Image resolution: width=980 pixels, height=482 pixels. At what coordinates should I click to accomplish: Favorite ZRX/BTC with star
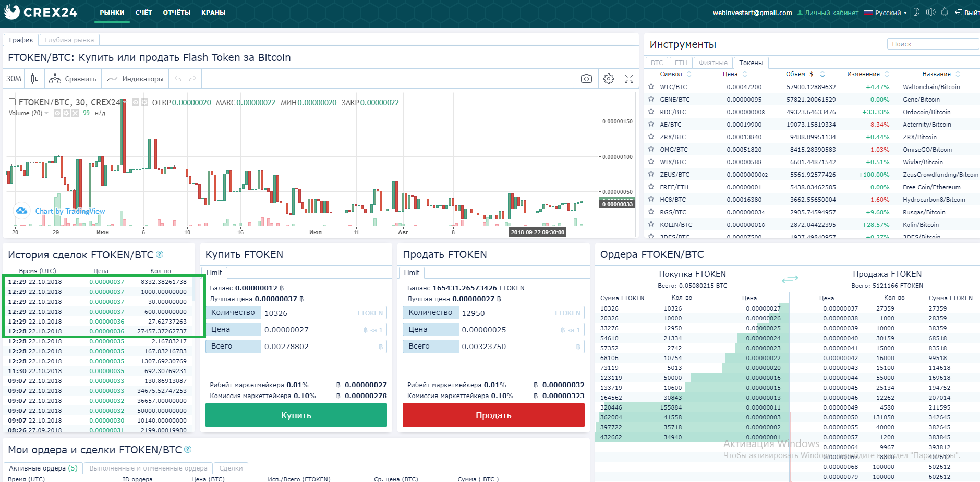(651, 137)
